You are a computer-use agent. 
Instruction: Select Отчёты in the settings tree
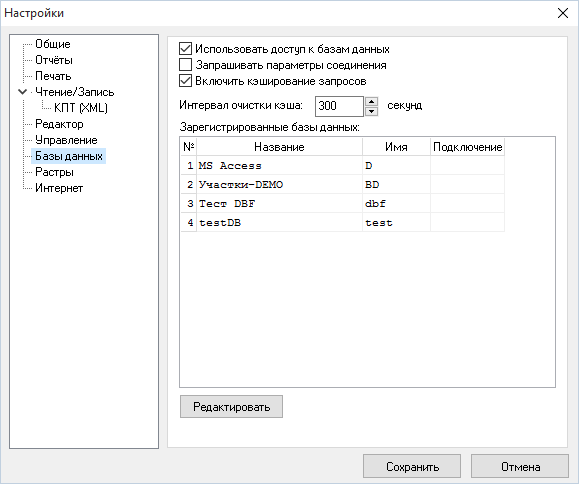(54, 60)
